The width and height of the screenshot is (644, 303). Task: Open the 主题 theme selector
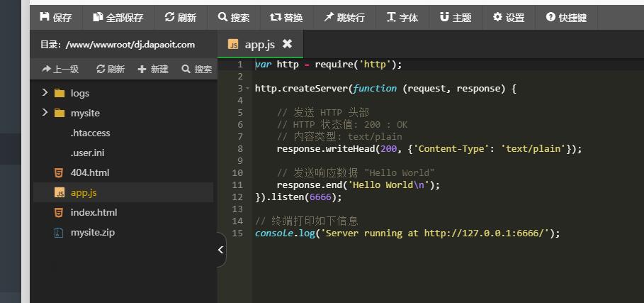(x=456, y=18)
